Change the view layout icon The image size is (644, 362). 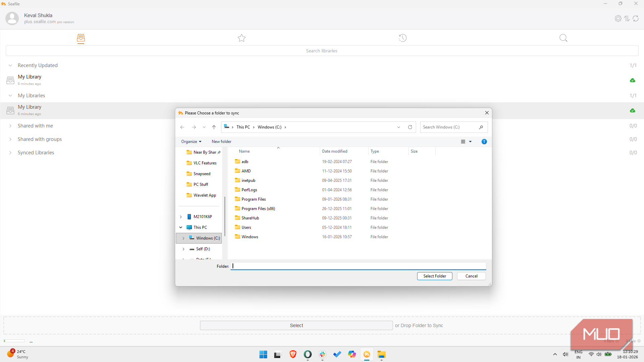(463, 142)
